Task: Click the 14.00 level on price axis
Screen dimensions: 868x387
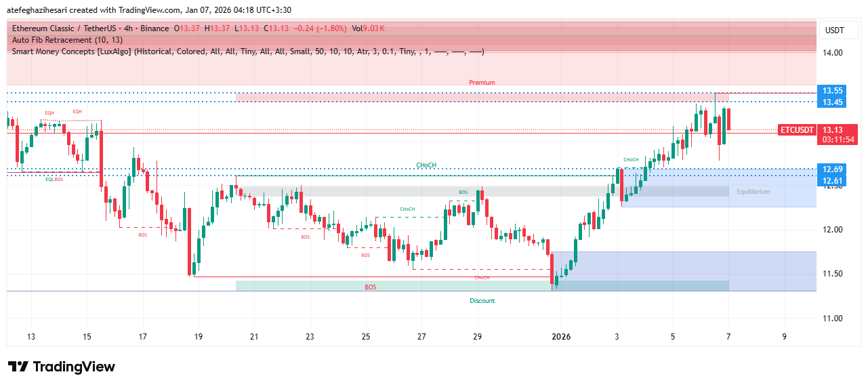Action: 832,53
